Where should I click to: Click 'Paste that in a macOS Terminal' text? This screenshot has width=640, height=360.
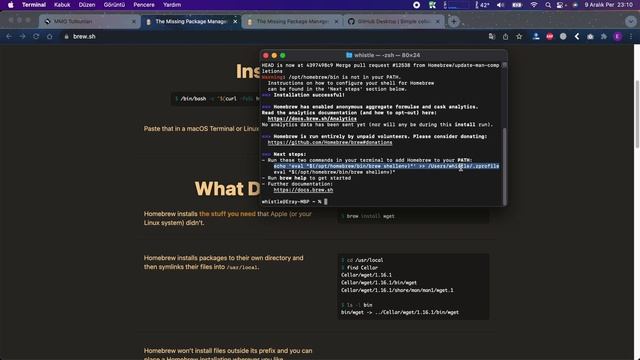pos(201,129)
